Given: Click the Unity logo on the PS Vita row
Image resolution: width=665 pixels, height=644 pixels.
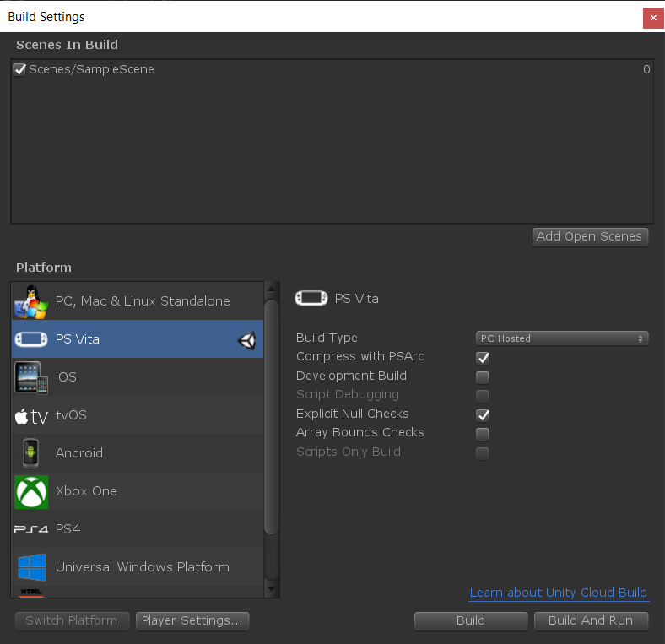Looking at the screenshot, I should pyautogui.click(x=246, y=340).
